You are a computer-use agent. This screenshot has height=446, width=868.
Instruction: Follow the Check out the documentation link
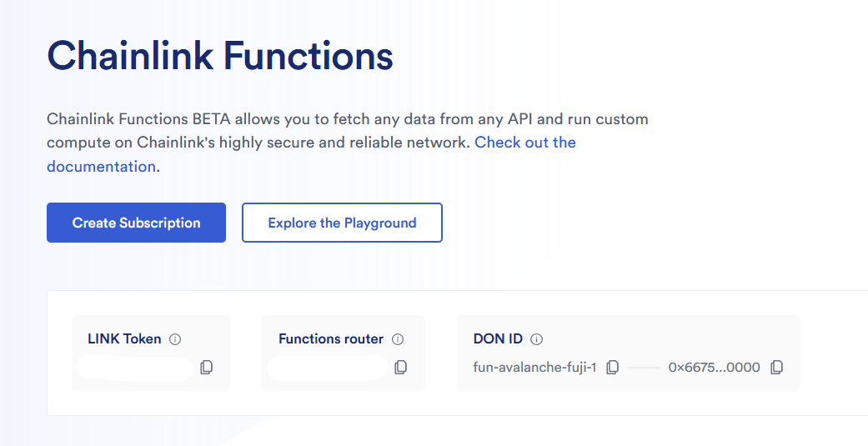tap(524, 143)
